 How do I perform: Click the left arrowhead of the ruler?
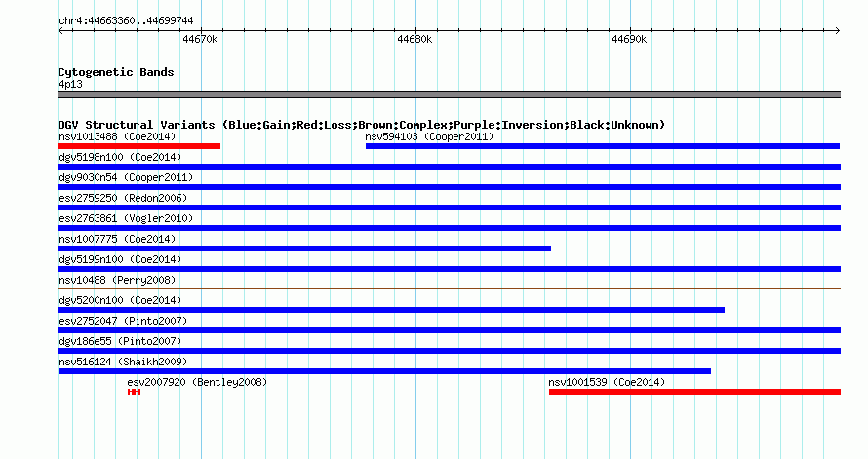[60, 30]
